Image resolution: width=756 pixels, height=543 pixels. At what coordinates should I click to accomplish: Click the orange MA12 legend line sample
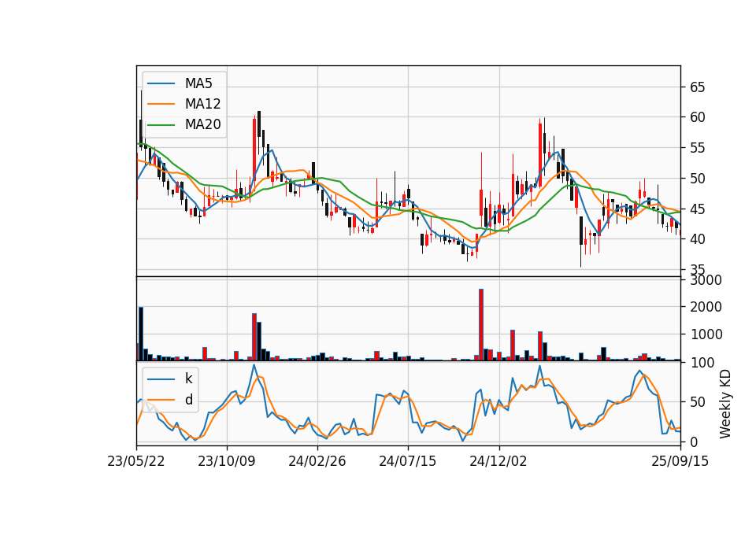tap(161, 104)
